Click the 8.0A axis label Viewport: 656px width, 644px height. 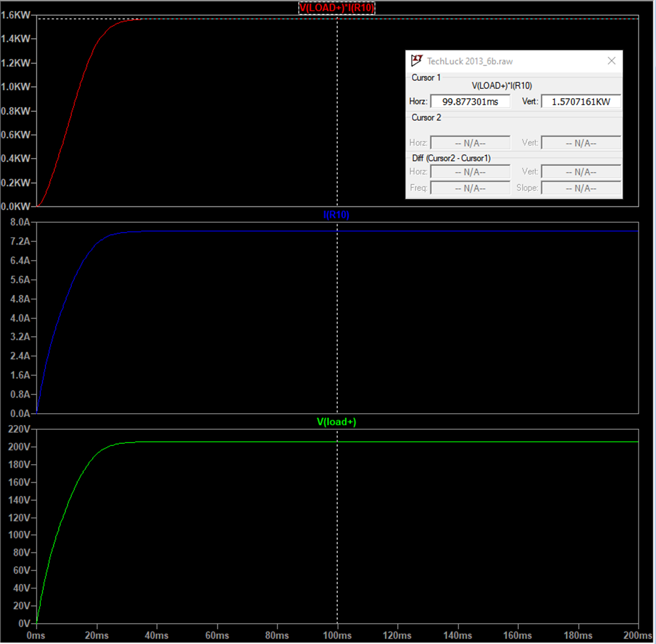click(x=20, y=222)
